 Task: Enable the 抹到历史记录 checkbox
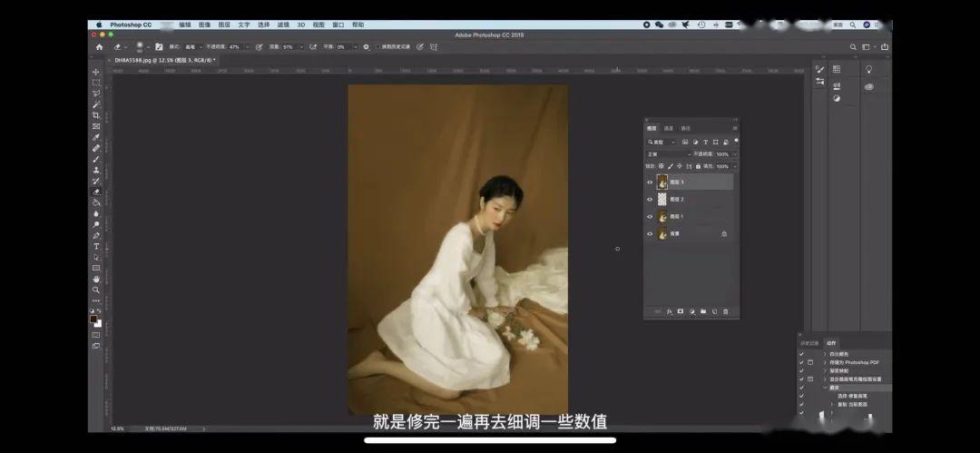click(378, 47)
